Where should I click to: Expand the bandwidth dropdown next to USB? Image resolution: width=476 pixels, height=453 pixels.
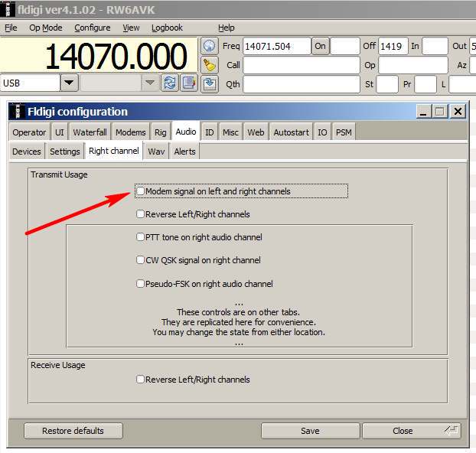point(149,83)
